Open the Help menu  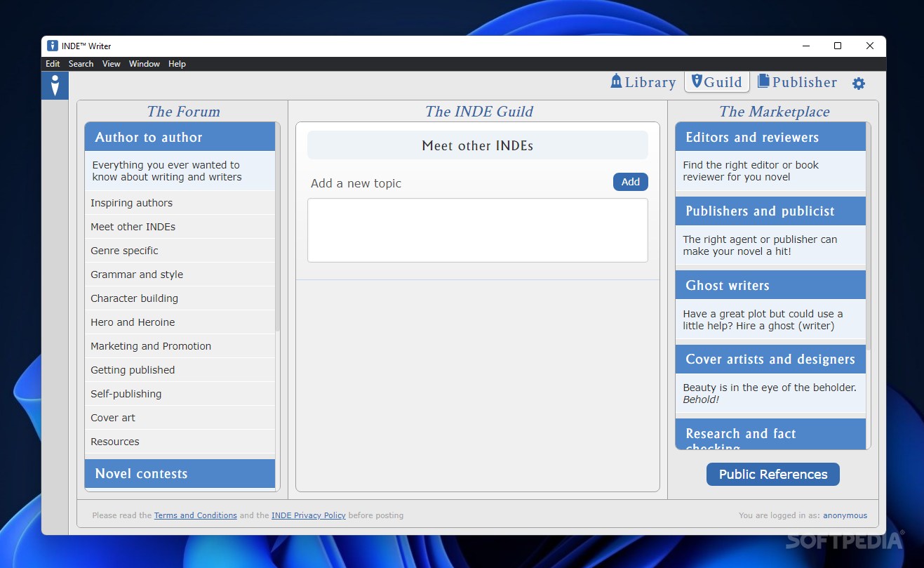tap(177, 64)
